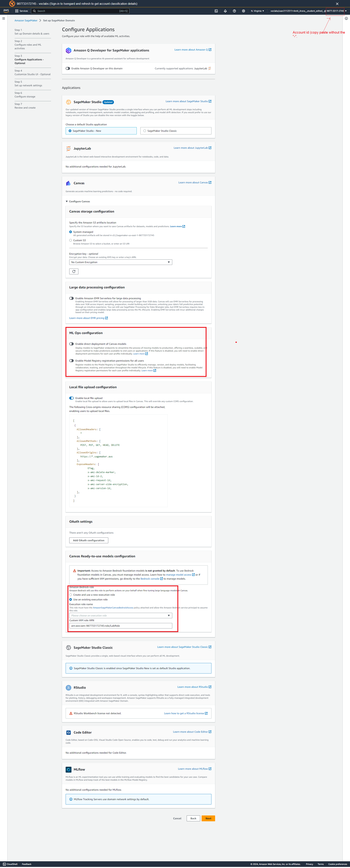Click info icon in MLflow Tracking Servers notice
This screenshot has width=350, height=868.
71,799
